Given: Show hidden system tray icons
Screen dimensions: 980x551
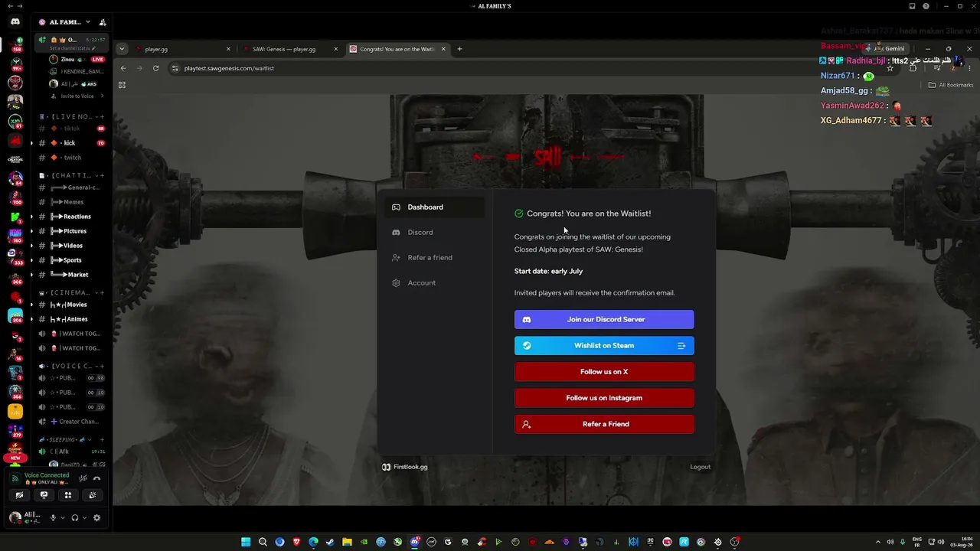Looking at the screenshot, I should pyautogui.click(x=877, y=542).
